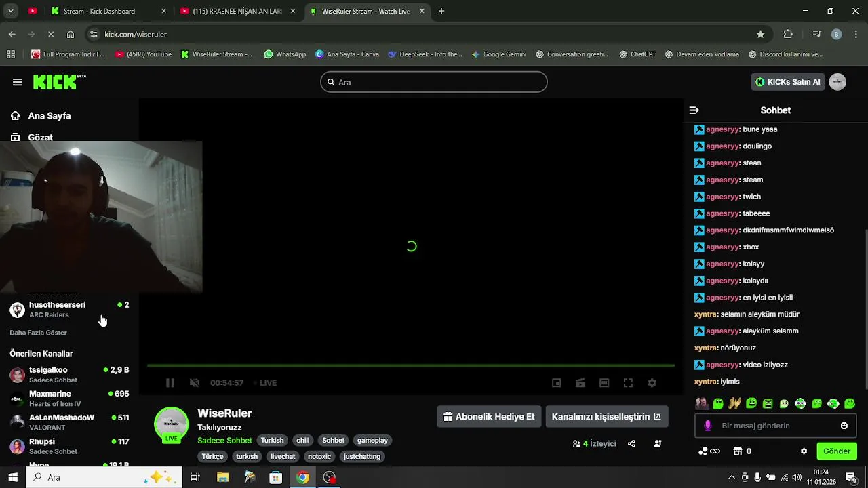The height and width of the screenshot is (488, 868).
Task: Click the chill stream tag
Action: 302,441
